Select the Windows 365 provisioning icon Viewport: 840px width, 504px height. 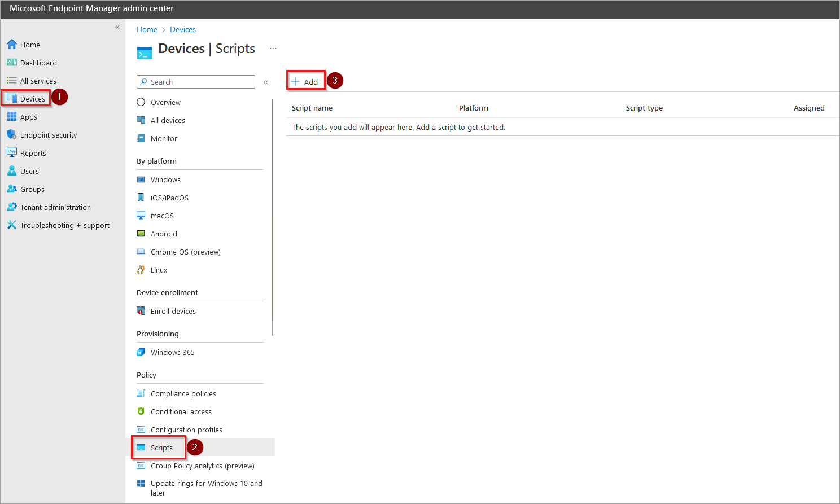click(141, 352)
